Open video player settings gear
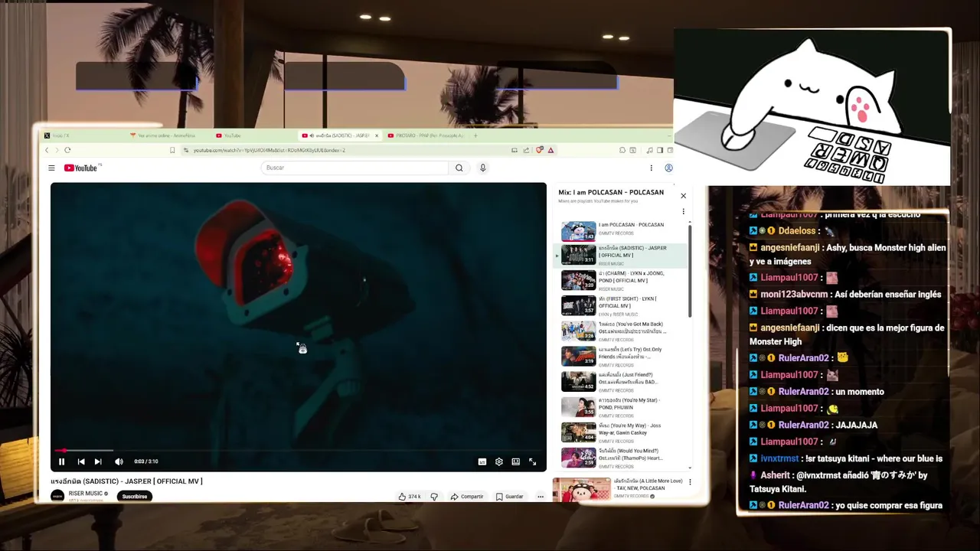The width and height of the screenshot is (980, 551). [499, 461]
